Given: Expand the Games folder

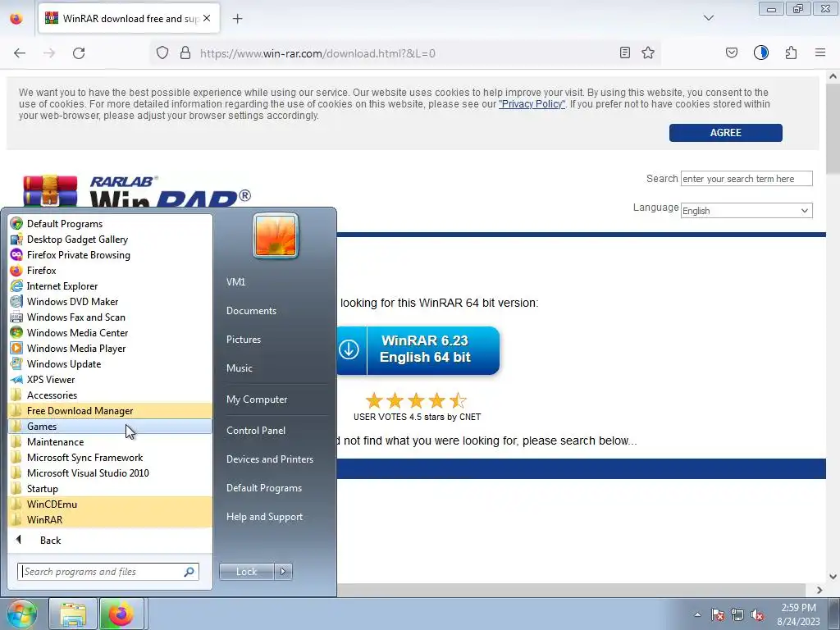Looking at the screenshot, I should (110, 426).
